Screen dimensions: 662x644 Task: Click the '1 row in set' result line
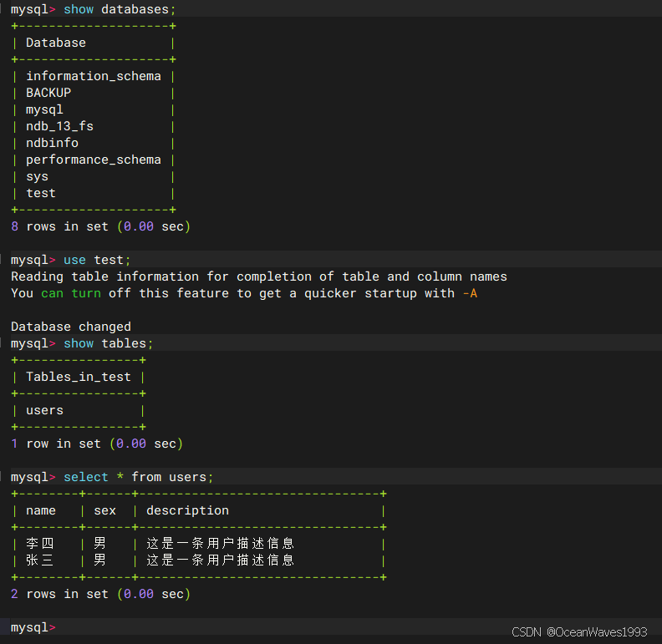click(97, 444)
